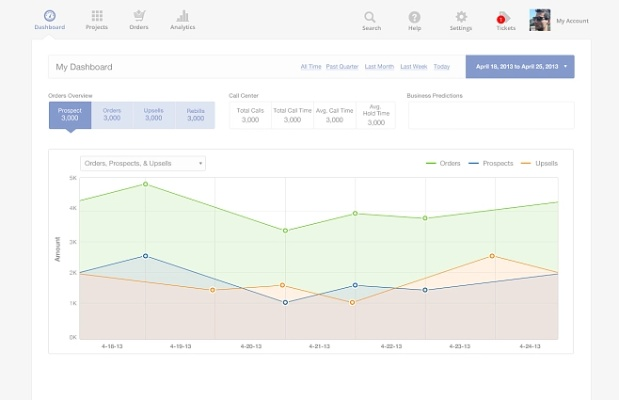The image size is (619, 400).
Task: Click the Past Quarter filter link
Action: tap(343, 67)
